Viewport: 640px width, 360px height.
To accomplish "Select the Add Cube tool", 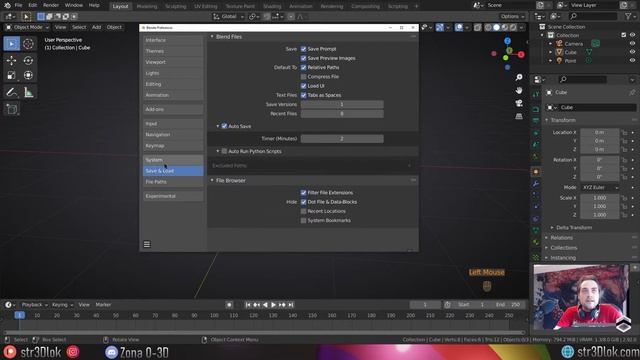I will tap(11, 109).
